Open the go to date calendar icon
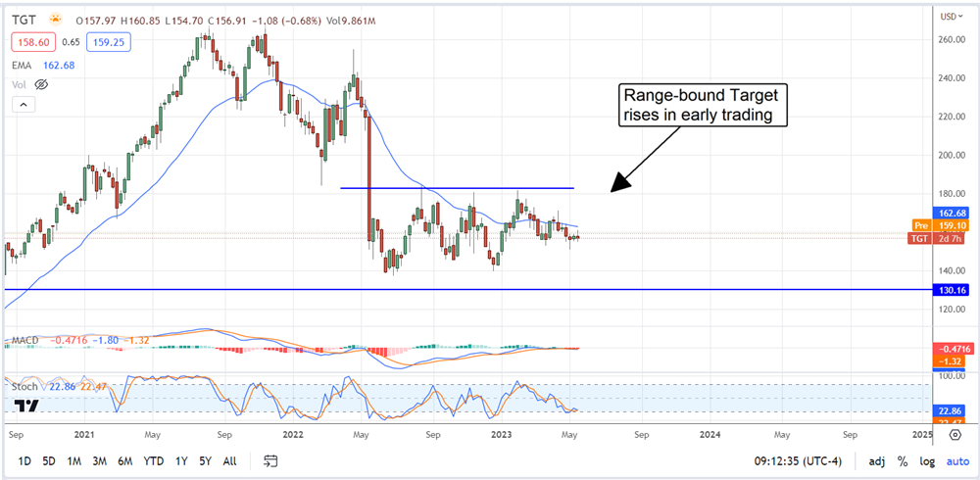Viewport: 980px width, 480px height. coord(270,461)
